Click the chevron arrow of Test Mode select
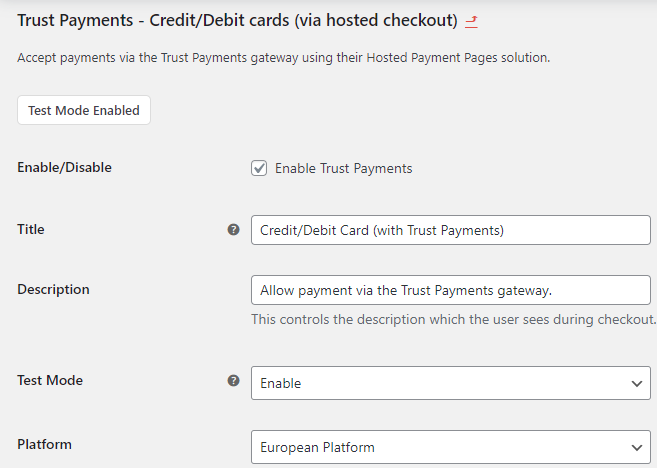 pos(635,383)
